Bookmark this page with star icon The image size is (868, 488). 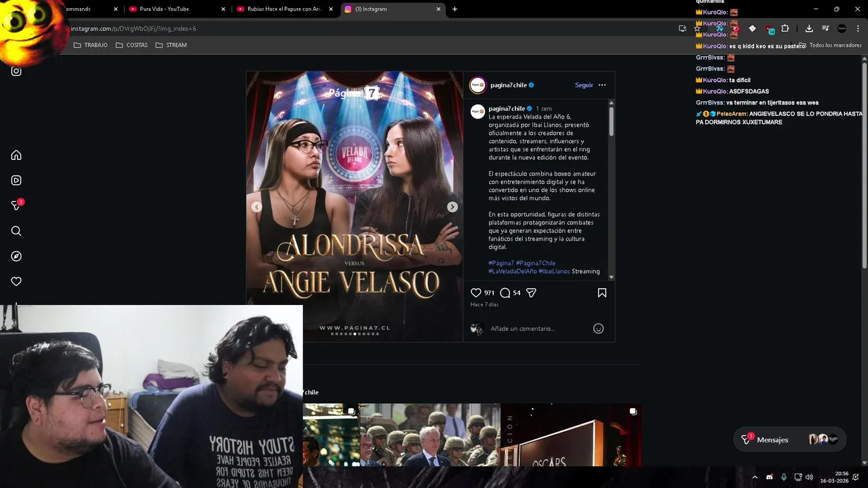[x=697, y=28]
